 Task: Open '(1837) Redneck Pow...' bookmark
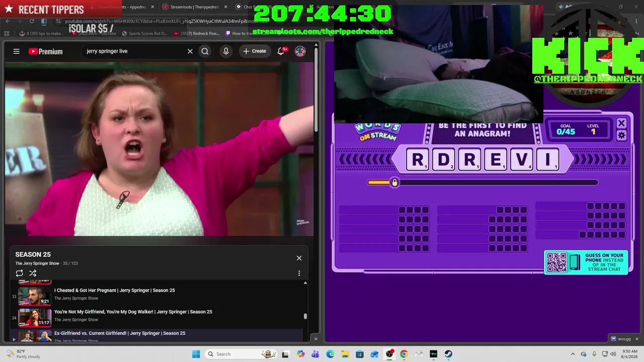[197, 34]
